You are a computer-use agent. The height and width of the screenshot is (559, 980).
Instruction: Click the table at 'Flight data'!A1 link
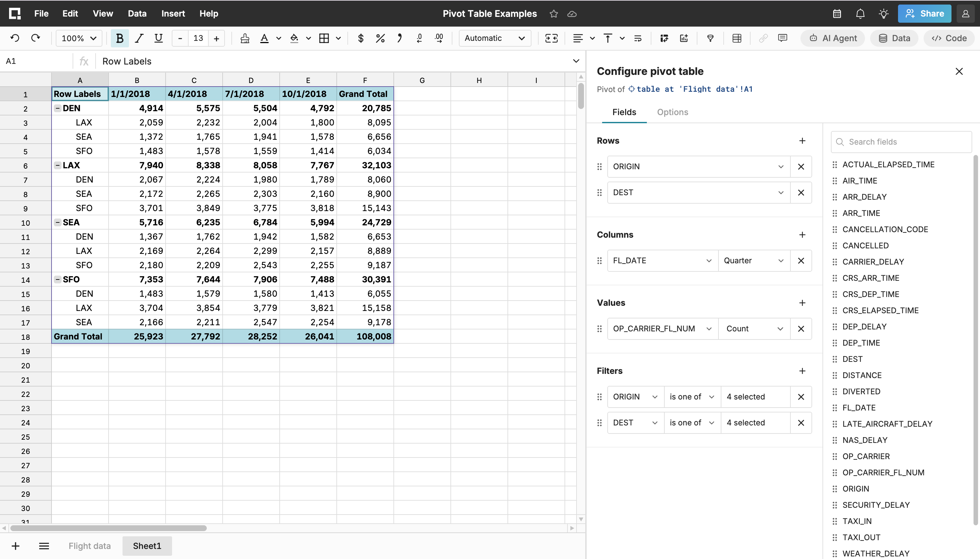pos(690,89)
